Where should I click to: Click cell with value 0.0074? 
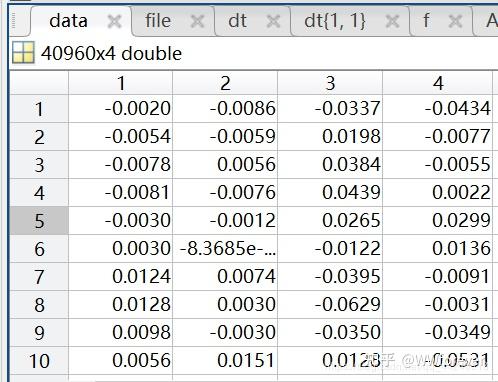tap(225, 277)
